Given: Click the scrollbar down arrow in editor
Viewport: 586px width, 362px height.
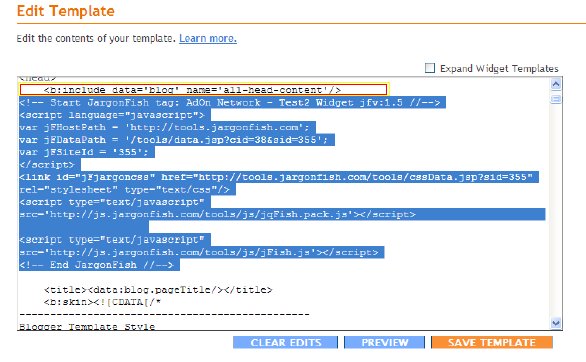Looking at the screenshot, I should [x=556, y=322].
